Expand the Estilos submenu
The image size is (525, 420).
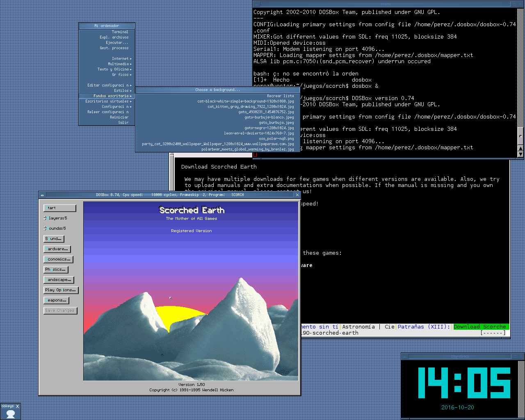click(x=107, y=91)
